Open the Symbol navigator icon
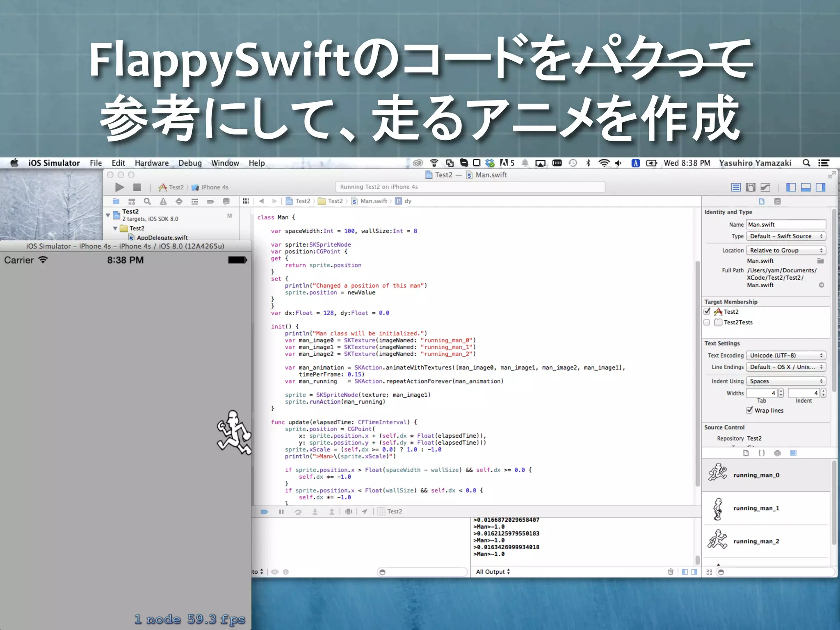Viewport: 840px width, 630px height. (132, 201)
